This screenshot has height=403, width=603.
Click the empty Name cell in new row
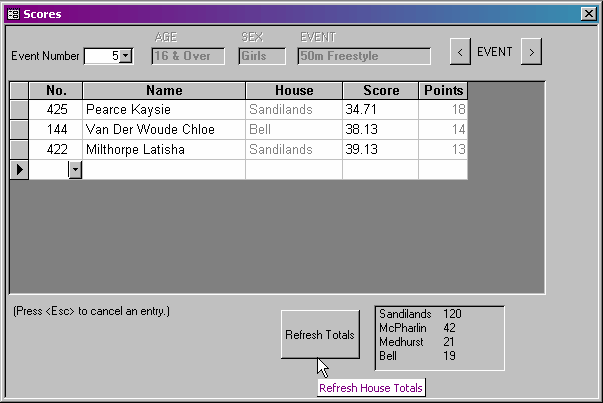point(164,170)
